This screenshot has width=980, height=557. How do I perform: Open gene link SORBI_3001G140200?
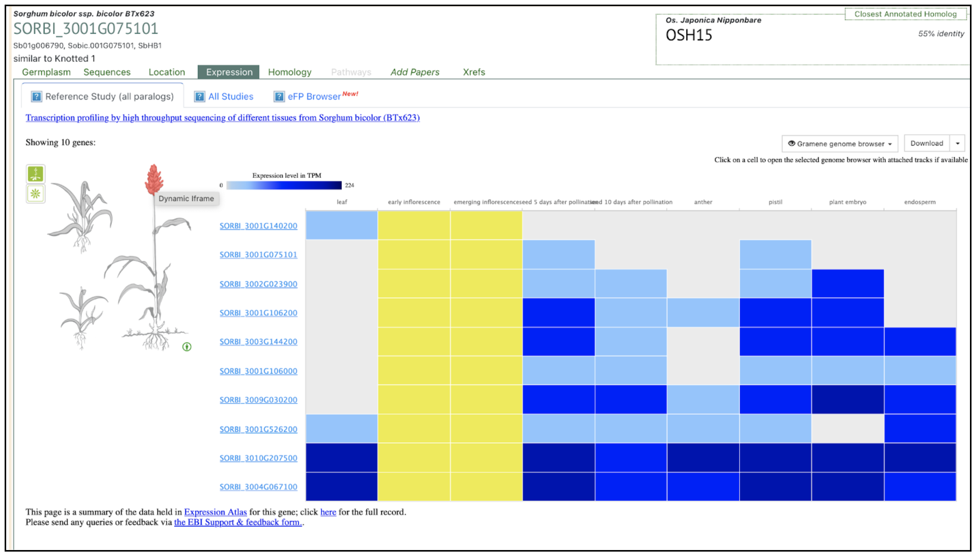[258, 226]
